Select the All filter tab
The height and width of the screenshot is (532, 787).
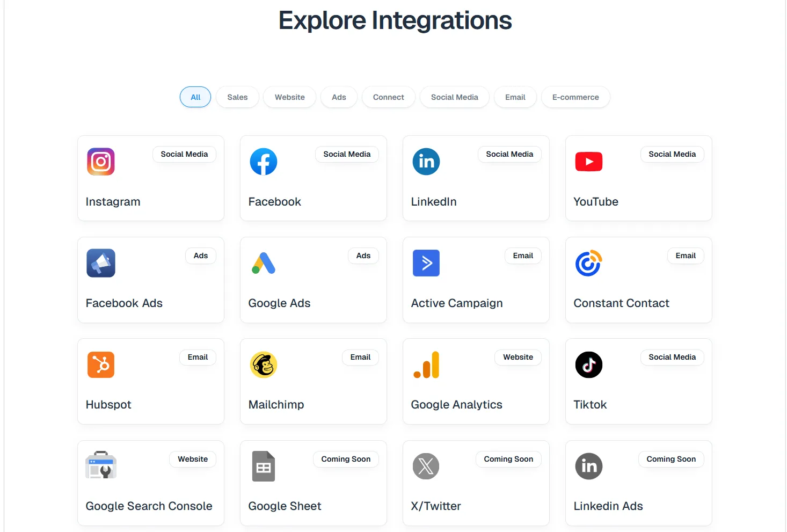click(195, 97)
